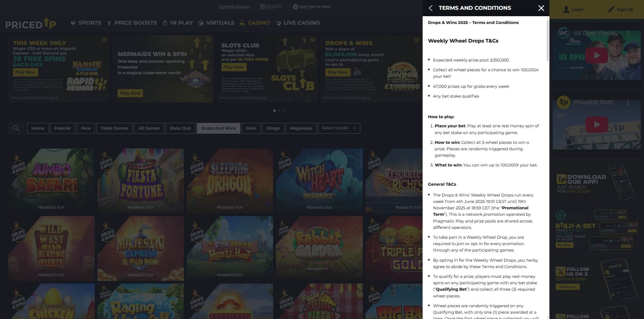Click Bet Now on Build-A-Bet banner
The width and height of the screenshot is (644, 319).
(564, 245)
